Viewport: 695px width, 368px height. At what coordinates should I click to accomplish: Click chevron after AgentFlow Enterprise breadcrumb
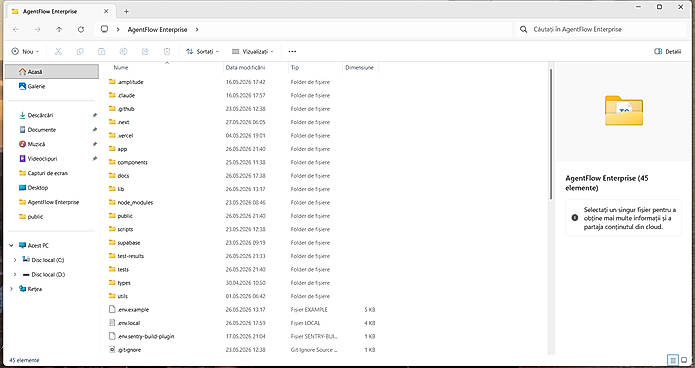pyautogui.click(x=197, y=29)
